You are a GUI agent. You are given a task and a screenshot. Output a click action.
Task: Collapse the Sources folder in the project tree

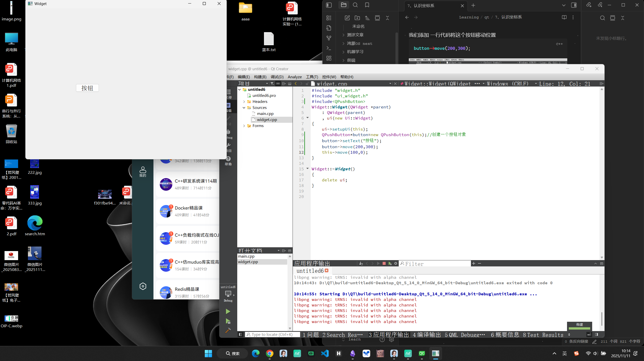(244, 107)
